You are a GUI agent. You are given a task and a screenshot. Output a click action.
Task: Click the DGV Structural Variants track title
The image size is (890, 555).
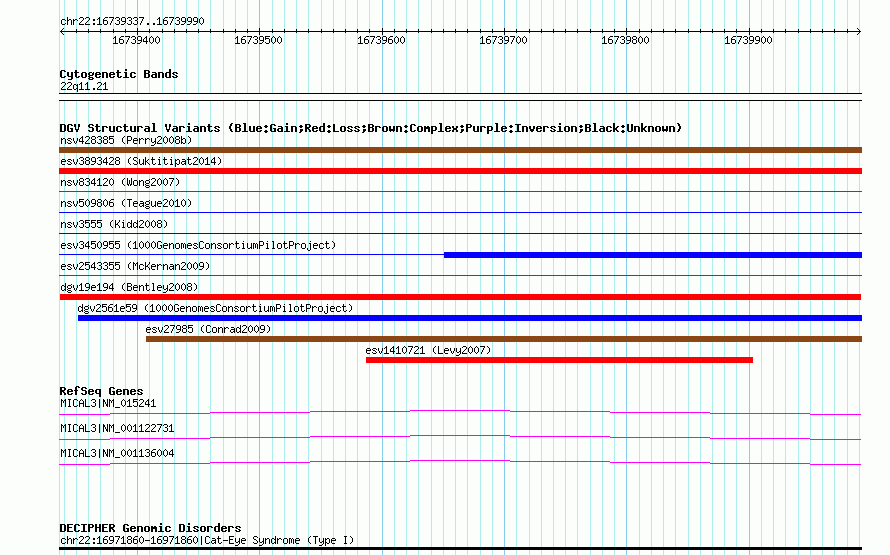[370, 128]
